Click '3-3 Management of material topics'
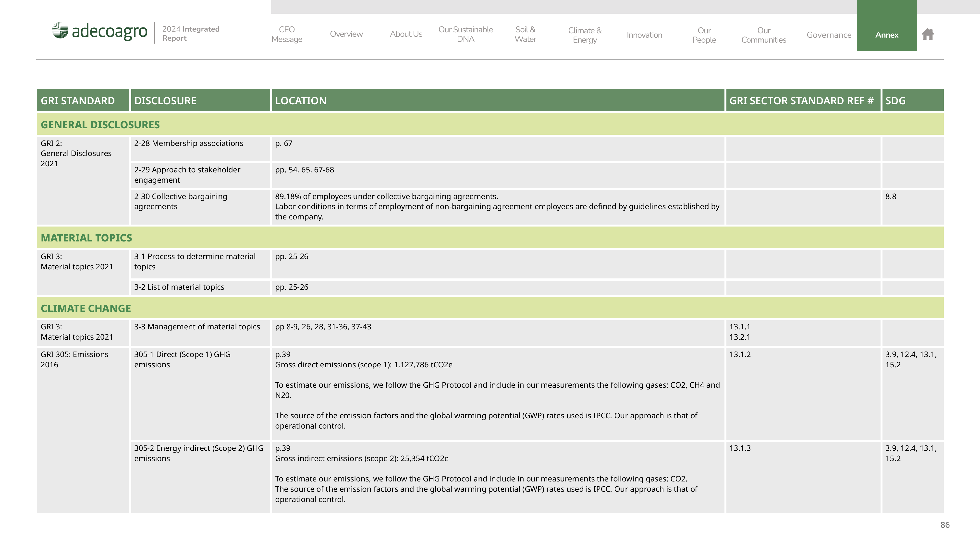 tap(200, 333)
